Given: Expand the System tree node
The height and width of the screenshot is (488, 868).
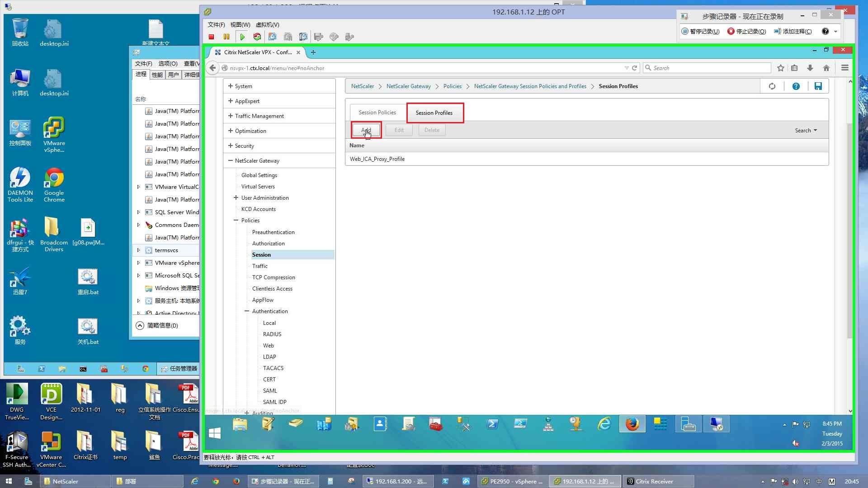Looking at the screenshot, I should point(231,86).
